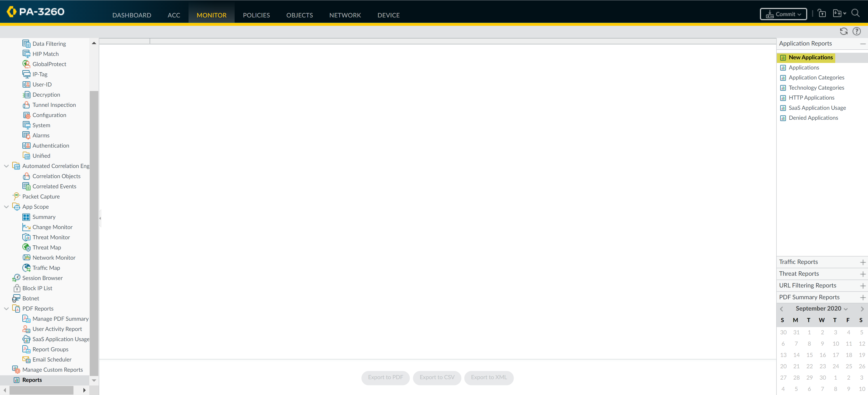Image resolution: width=868 pixels, height=395 pixels.
Task: Click the Threat Map globe icon
Action: [26, 247]
